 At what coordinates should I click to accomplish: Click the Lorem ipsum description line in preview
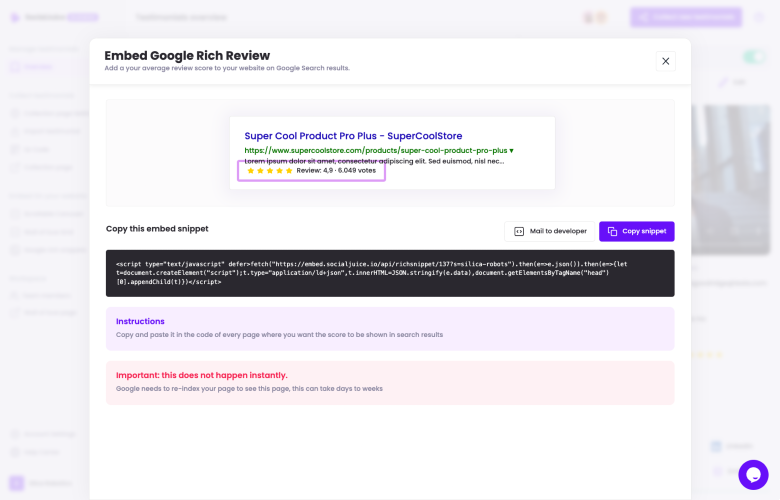(374, 161)
